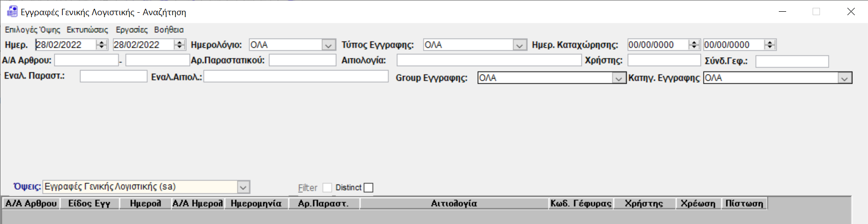Enable the Filter checkbox
The height and width of the screenshot is (224, 868).
[x=327, y=188]
